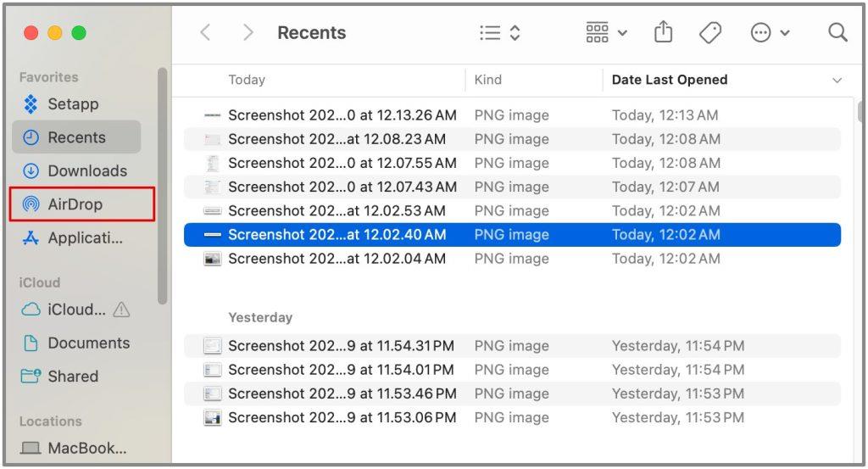The image size is (868, 469).
Task: Click the Shared folder icon
Action: pos(31,377)
